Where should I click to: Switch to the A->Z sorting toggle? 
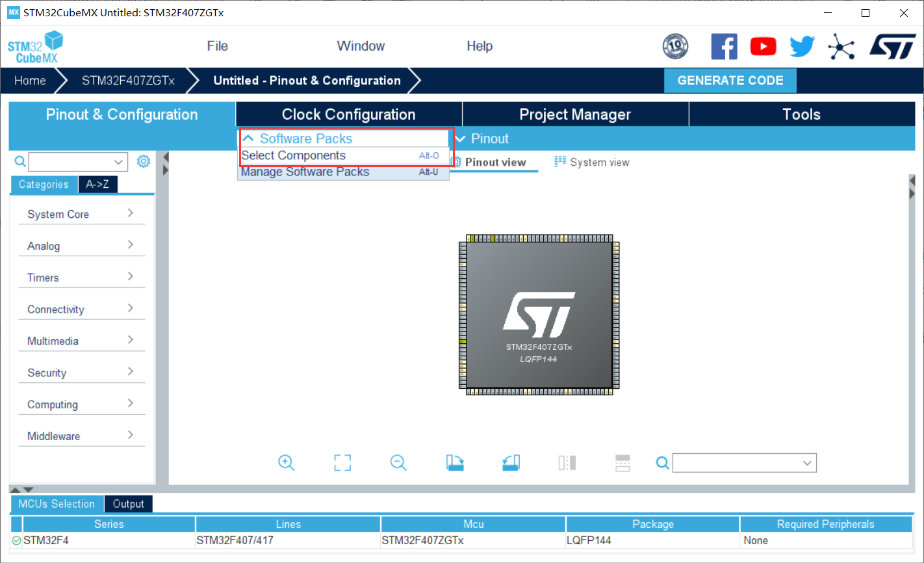[97, 184]
